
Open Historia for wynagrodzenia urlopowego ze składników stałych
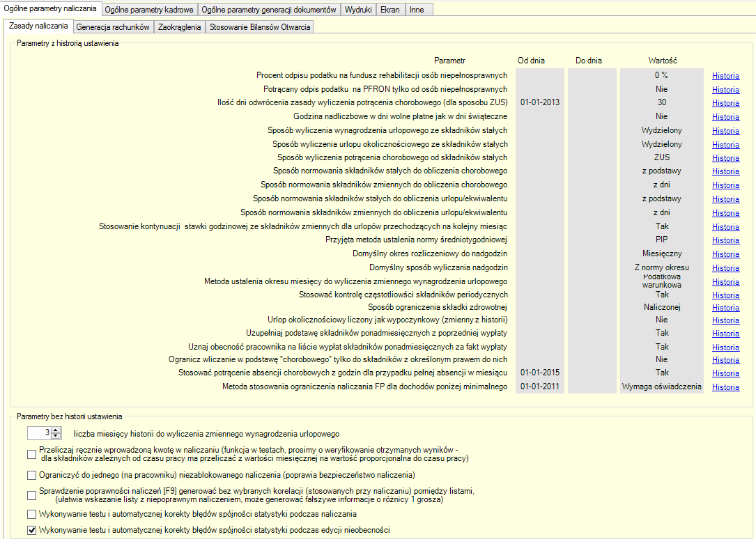(x=725, y=131)
